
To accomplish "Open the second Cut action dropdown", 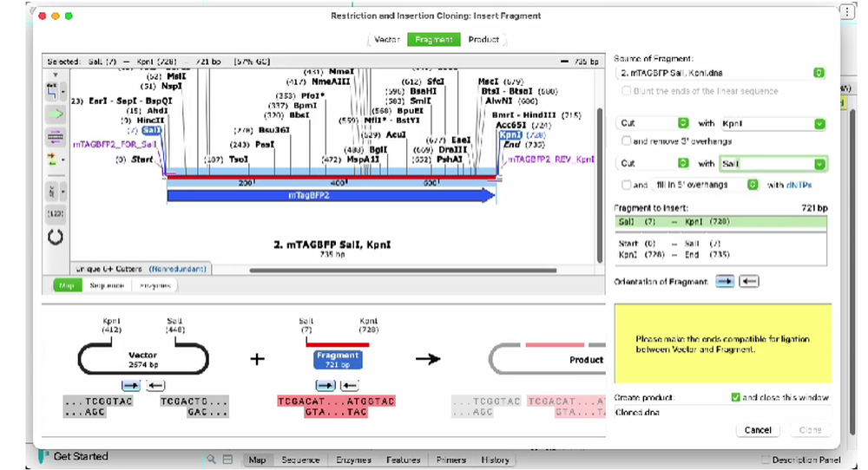I will (x=654, y=163).
